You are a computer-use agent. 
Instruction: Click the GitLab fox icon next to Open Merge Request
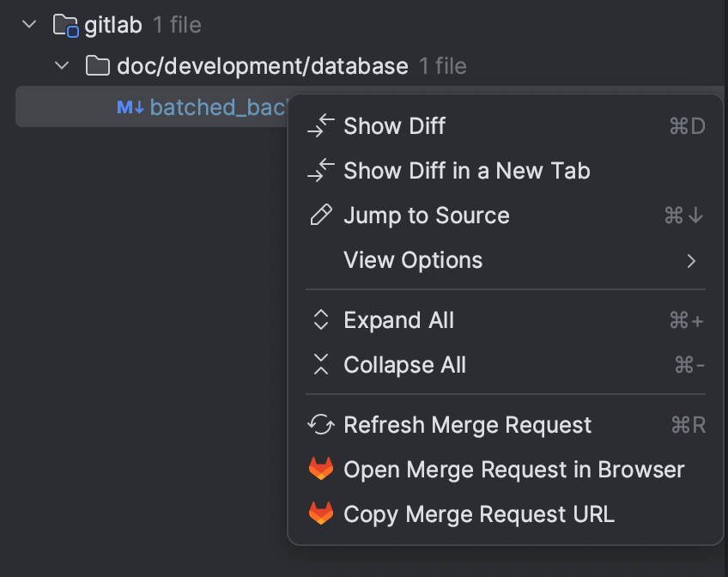320,469
